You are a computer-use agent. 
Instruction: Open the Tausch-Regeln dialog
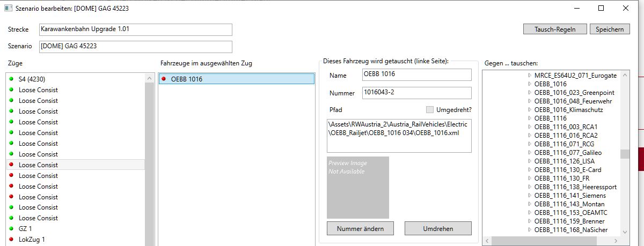pos(554,29)
